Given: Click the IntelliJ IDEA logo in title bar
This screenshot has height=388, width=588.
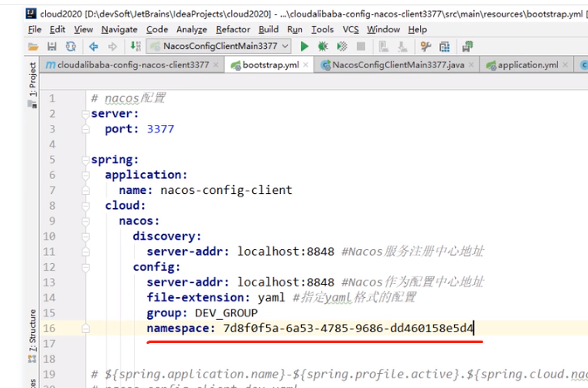Looking at the screenshot, I should [x=31, y=14].
